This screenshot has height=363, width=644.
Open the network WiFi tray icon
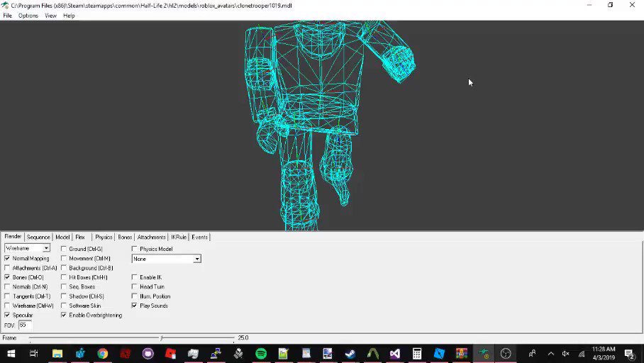[x=582, y=354]
